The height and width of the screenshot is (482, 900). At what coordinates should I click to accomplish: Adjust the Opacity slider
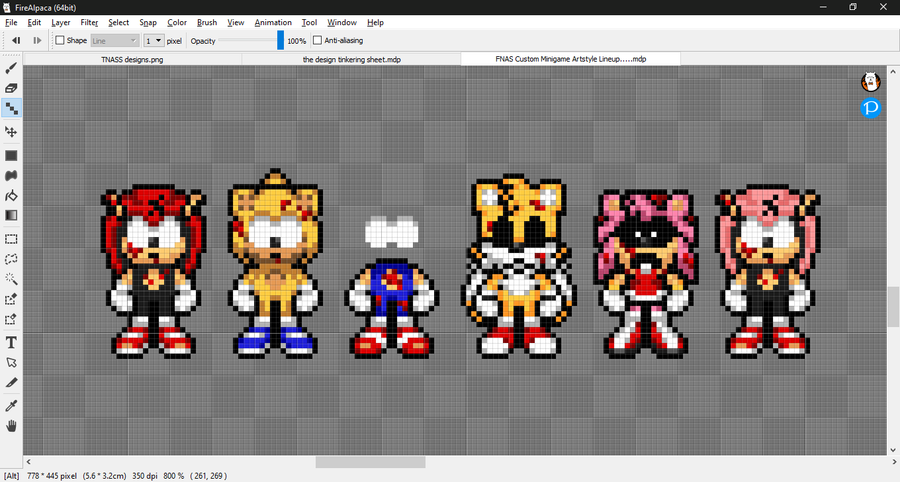click(251, 40)
